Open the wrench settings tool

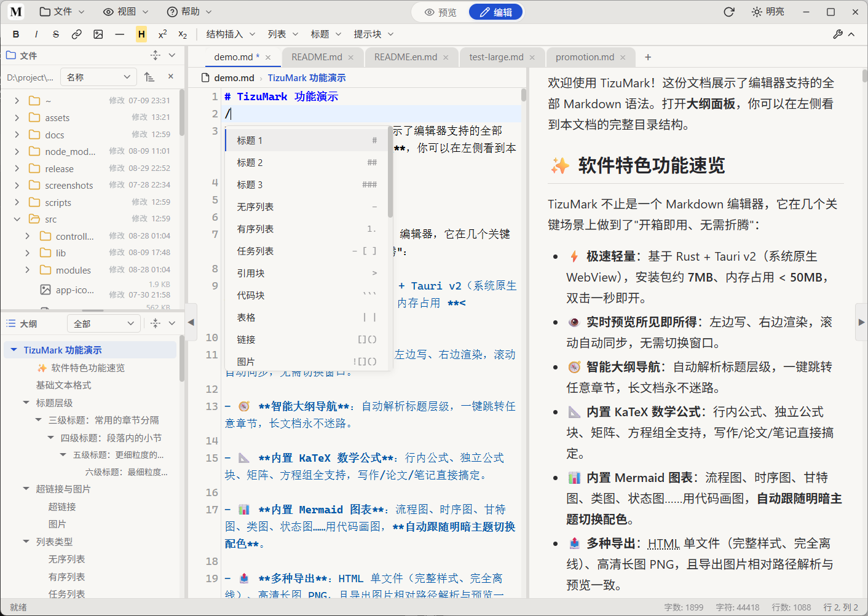(838, 34)
